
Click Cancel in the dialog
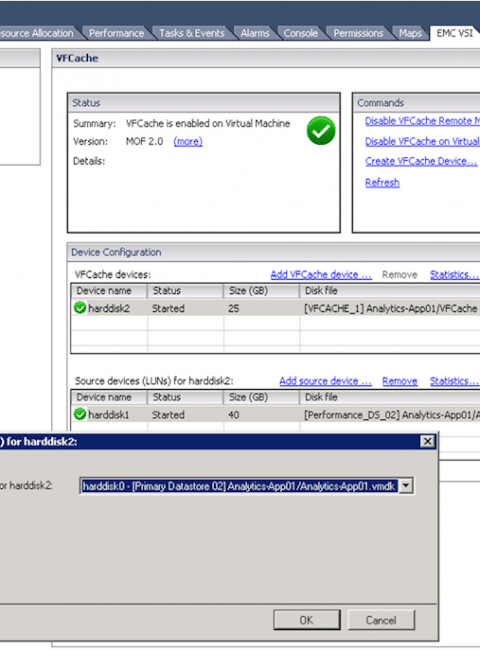(381, 620)
